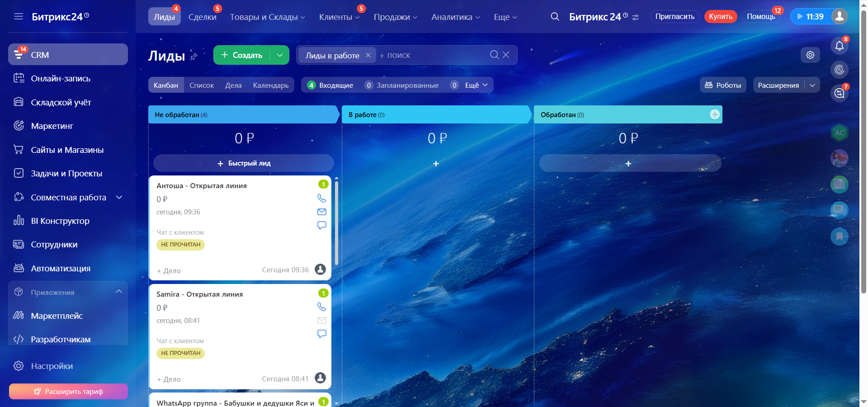Click the Расширить тариф button
The height and width of the screenshot is (407, 868).
coord(68,391)
